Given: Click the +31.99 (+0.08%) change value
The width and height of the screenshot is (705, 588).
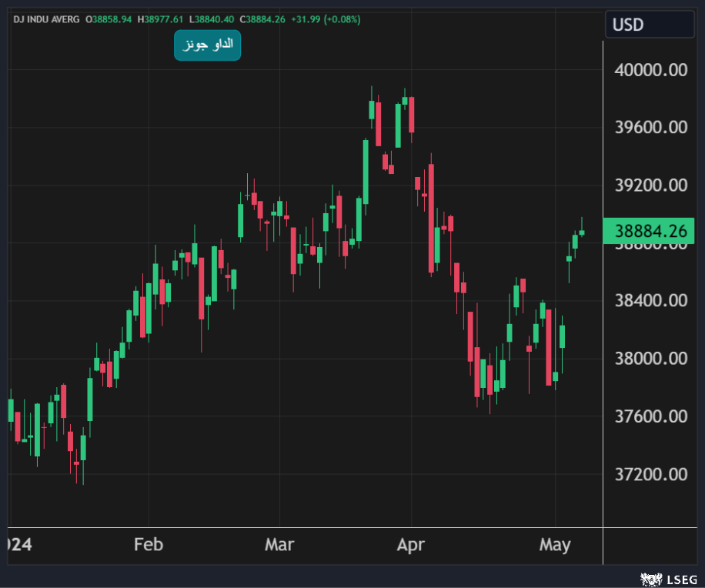Looking at the screenshot, I should (x=327, y=18).
